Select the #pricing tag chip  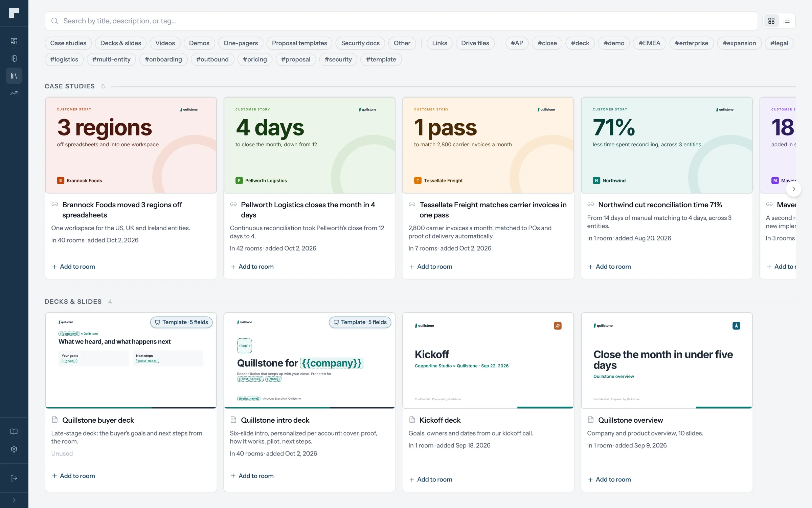(255, 59)
